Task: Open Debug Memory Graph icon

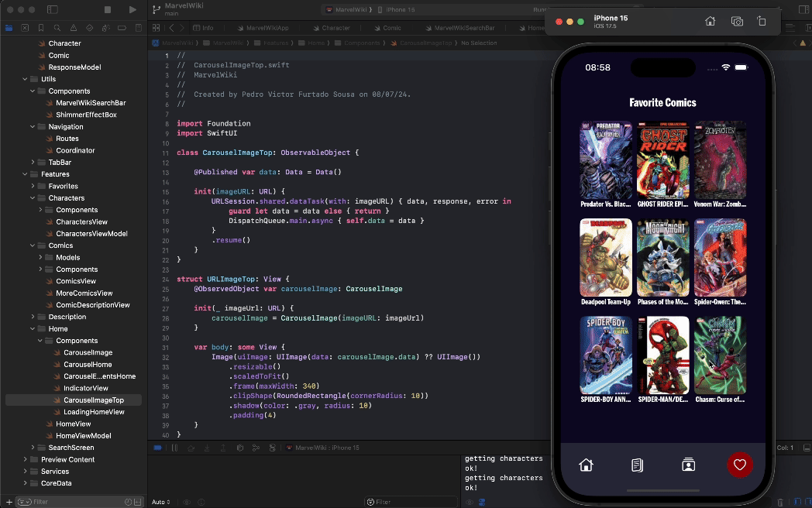Action: [x=256, y=448]
